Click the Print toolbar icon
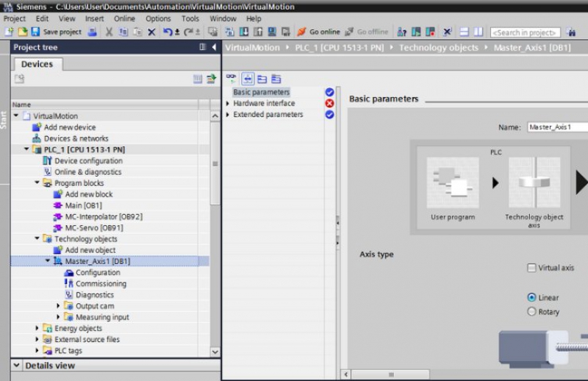The height and width of the screenshot is (381, 588). pos(93,32)
